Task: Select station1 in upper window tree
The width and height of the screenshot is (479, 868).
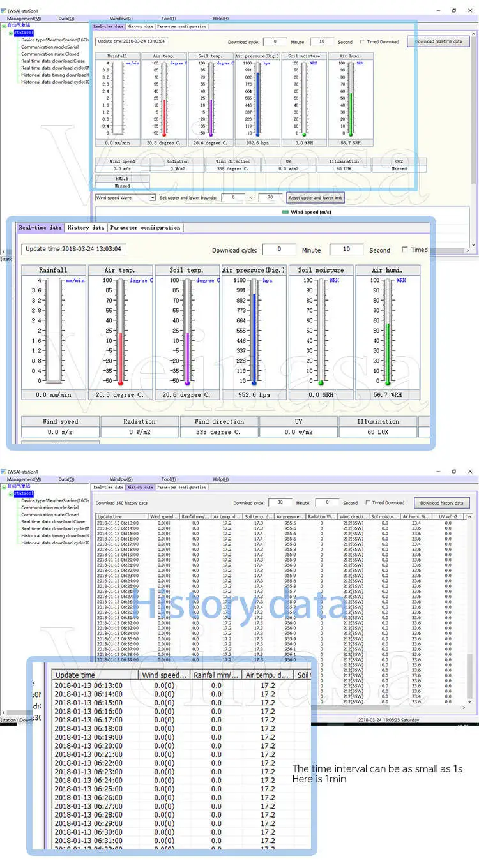Action: (x=24, y=32)
